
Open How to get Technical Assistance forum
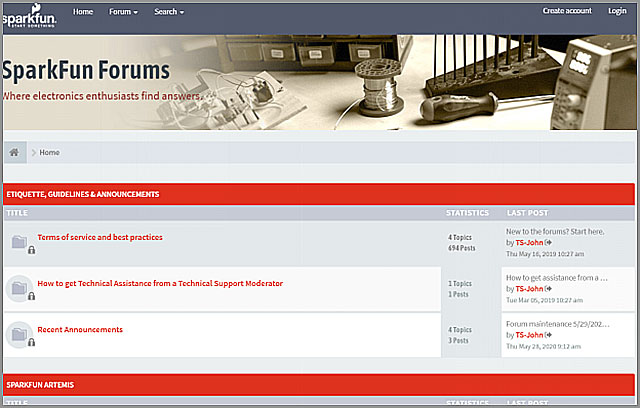(160, 283)
